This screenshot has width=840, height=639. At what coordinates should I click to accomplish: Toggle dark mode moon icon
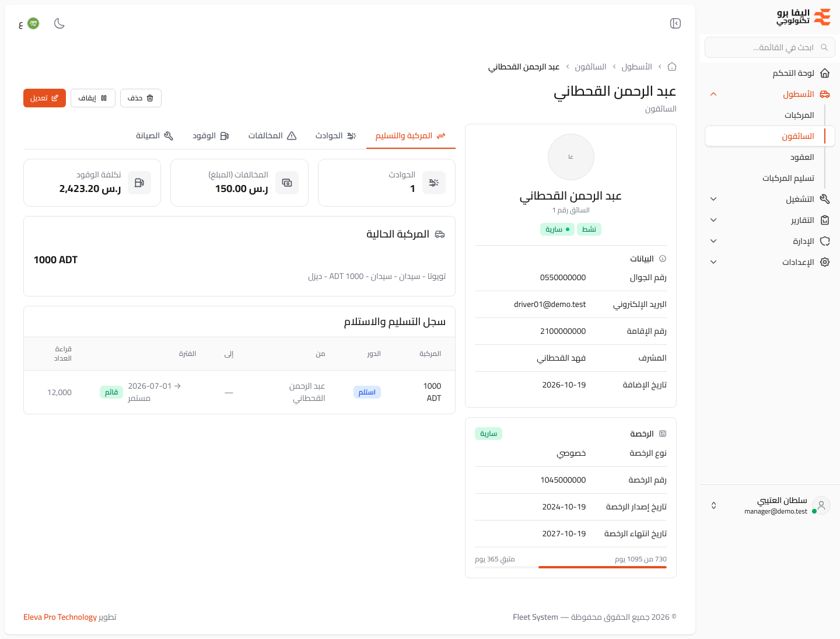pyautogui.click(x=60, y=23)
